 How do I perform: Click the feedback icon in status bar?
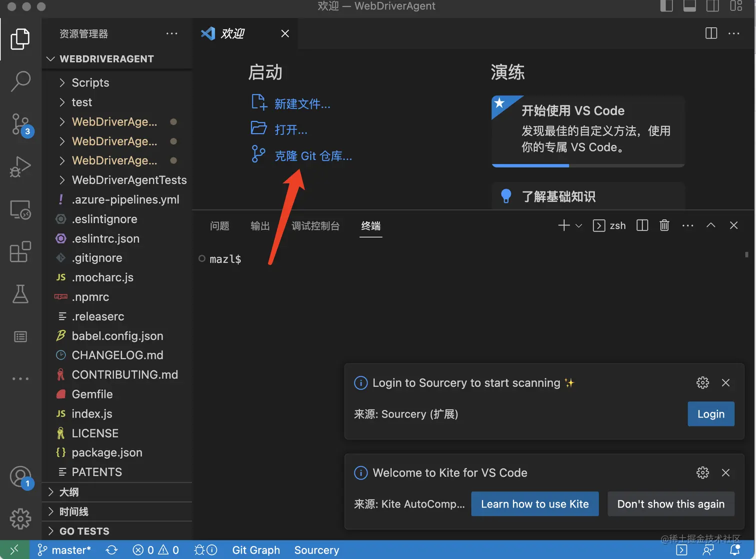[x=708, y=550]
